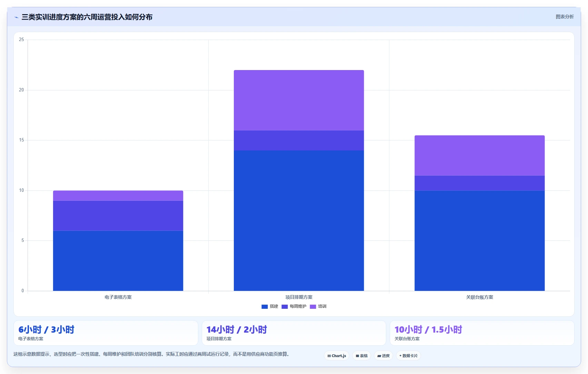Click the 项目排期方案 x-axis label

click(x=299, y=297)
